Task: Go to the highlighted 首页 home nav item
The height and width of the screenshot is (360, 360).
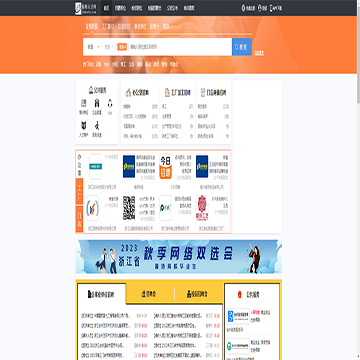Action: (106, 8)
